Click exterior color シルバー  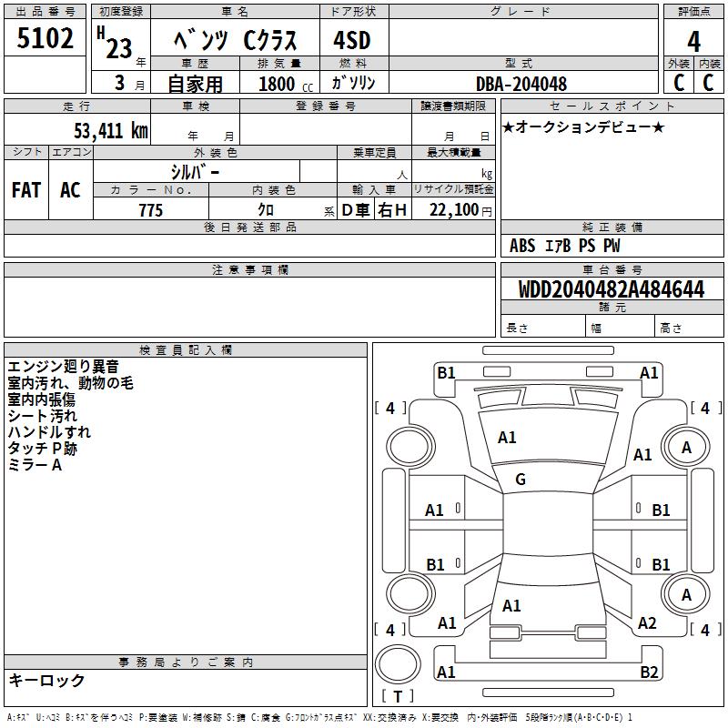click(x=195, y=172)
